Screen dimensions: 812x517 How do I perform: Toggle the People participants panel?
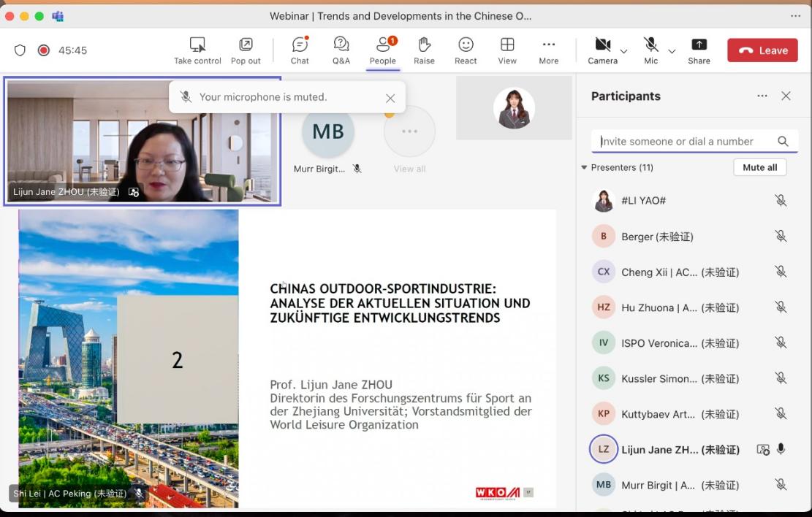pos(382,50)
